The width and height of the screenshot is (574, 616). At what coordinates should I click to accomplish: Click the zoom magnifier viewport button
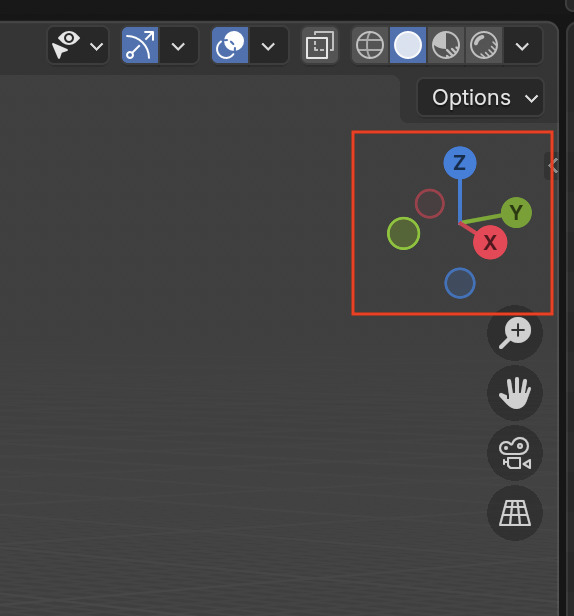coord(515,333)
